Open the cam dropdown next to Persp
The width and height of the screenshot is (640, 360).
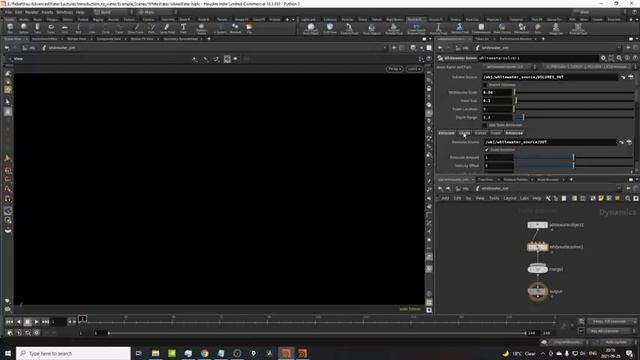(x=414, y=69)
